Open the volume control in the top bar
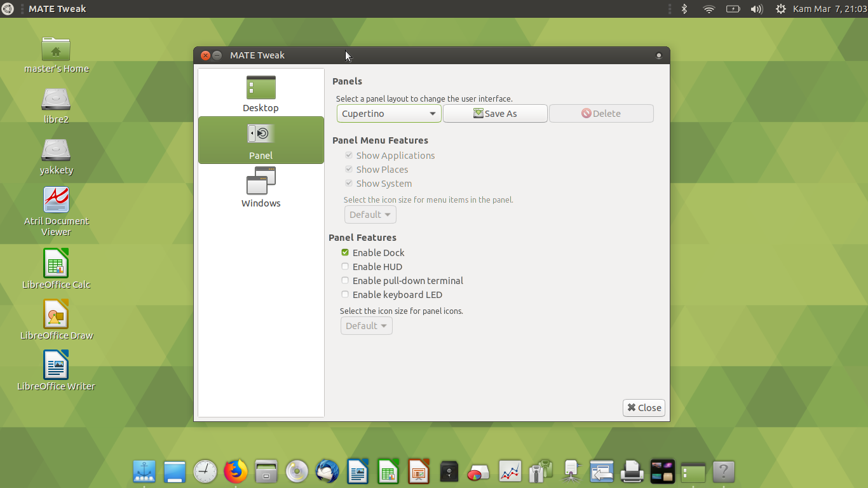 (x=756, y=8)
